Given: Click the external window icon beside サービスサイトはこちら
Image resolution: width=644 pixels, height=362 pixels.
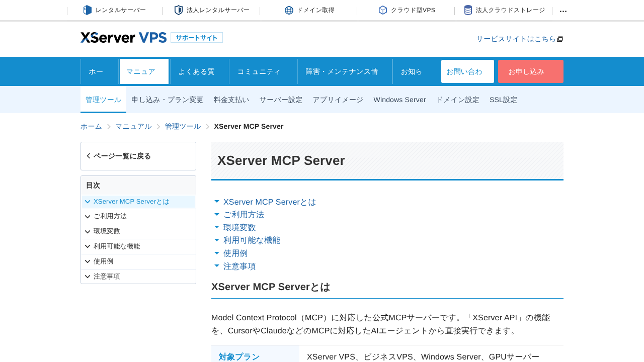Looking at the screenshot, I should [560, 39].
